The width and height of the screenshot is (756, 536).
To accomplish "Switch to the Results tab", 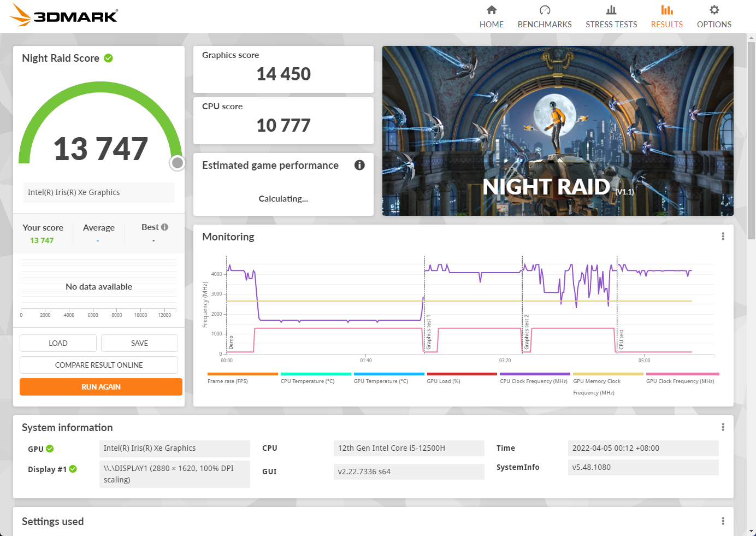I will click(666, 16).
